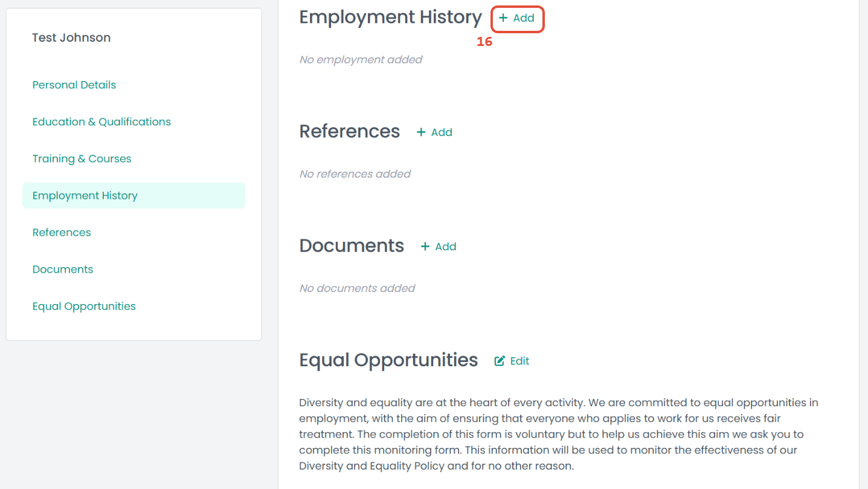
Task: Click the plus icon next to Documents heading
Action: click(x=425, y=247)
